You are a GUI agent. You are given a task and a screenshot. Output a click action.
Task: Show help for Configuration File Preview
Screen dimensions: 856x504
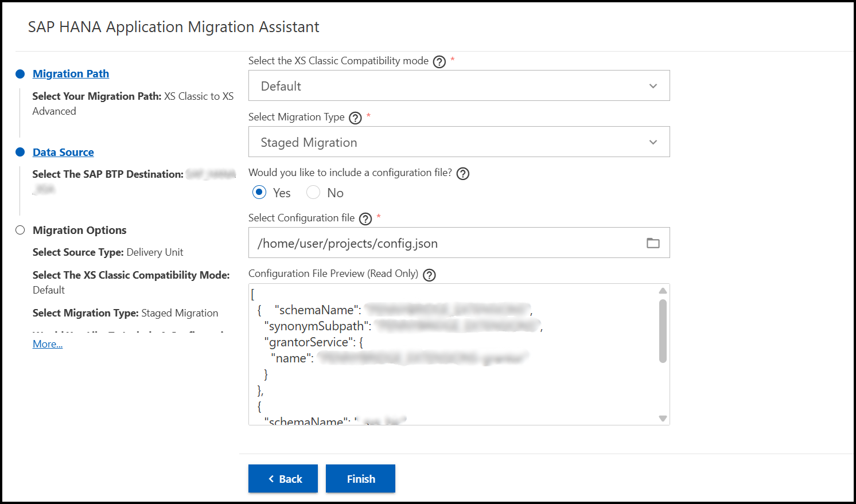tap(429, 275)
